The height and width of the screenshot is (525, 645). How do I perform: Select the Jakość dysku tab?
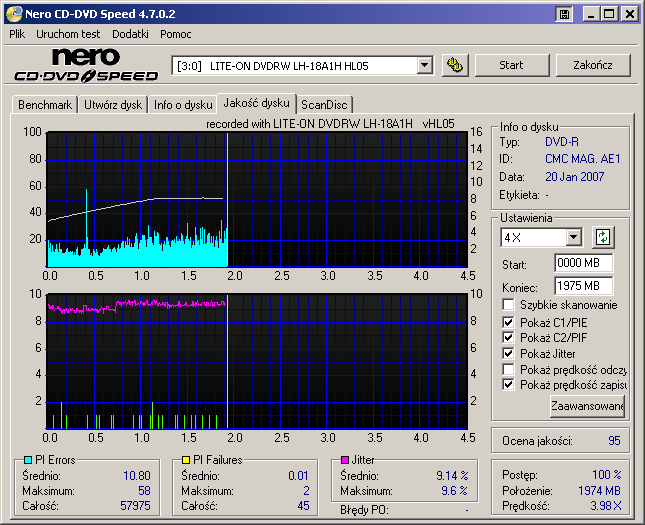click(x=256, y=103)
